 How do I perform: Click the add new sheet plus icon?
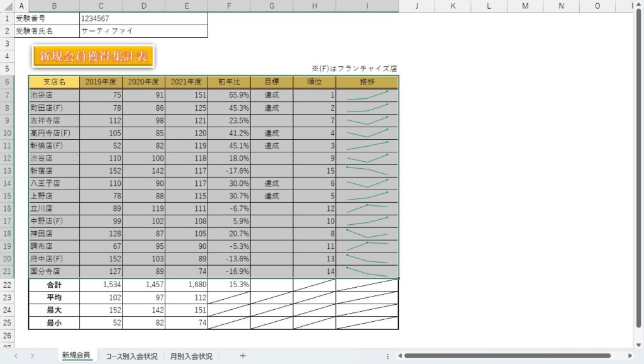pos(243,356)
